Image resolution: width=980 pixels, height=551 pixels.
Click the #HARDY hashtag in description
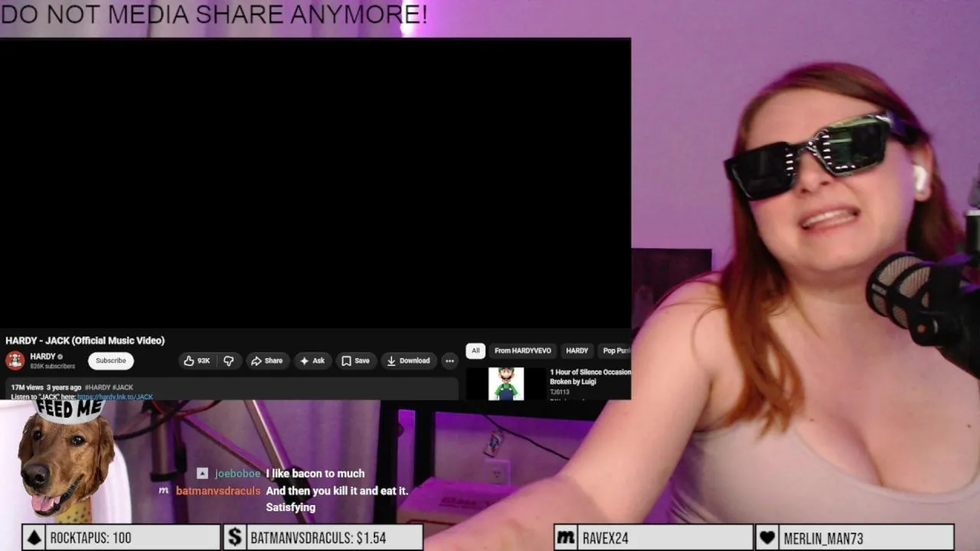[x=97, y=387]
